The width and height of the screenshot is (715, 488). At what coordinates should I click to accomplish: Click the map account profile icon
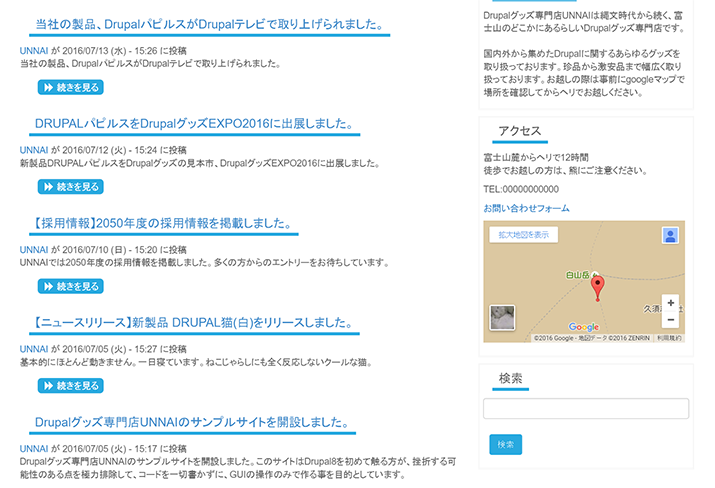click(670, 235)
